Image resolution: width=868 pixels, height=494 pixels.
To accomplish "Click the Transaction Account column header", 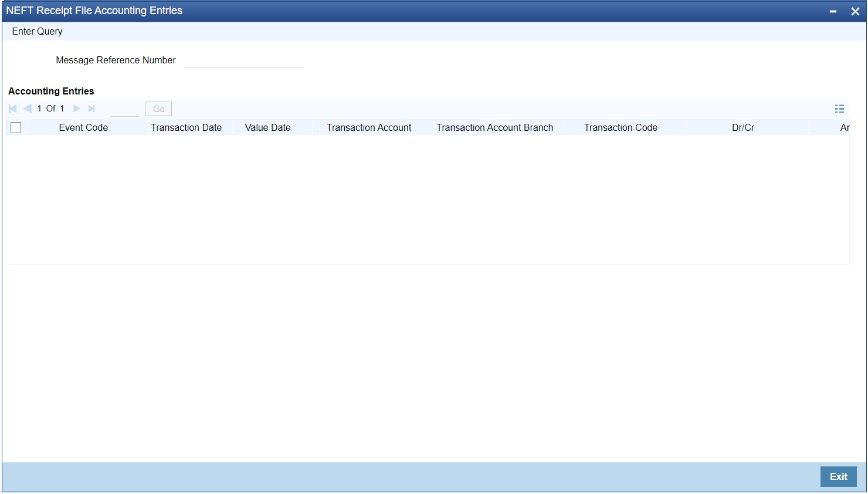I will point(369,127).
